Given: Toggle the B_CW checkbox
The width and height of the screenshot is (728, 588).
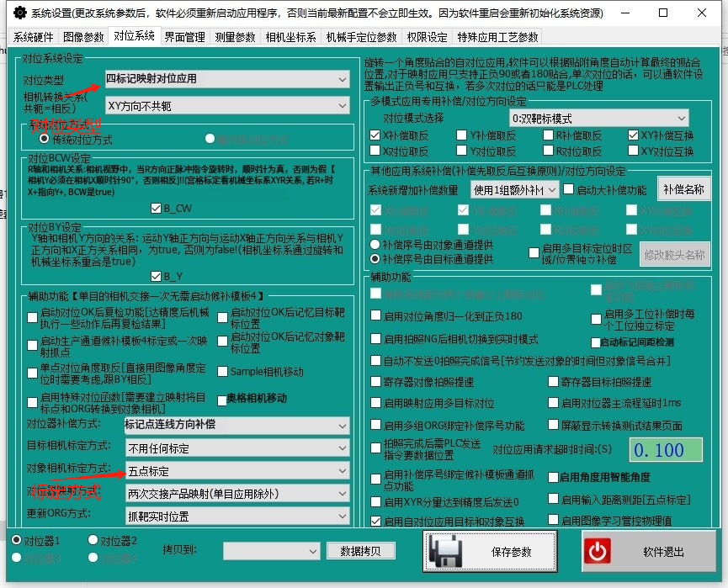Looking at the screenshot, I should click(x=156, y=208).
